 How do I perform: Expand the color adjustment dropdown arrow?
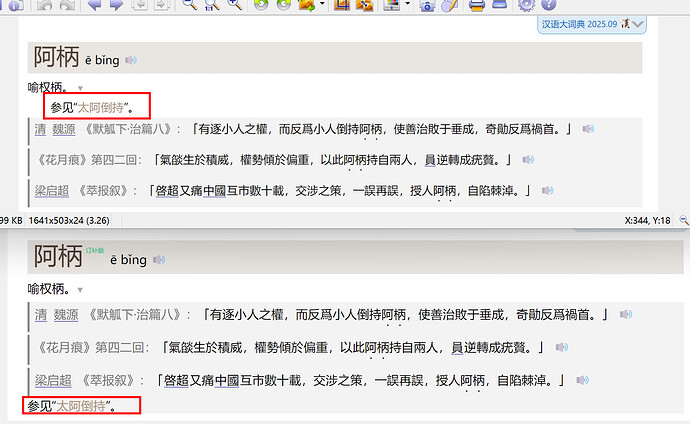[x=407, y=4]
